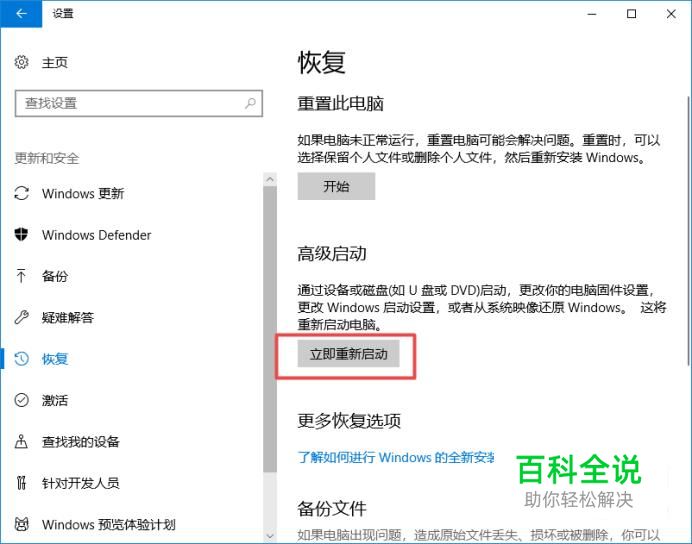The width and height of the screenshot is (692, 544).
Task: Click the Troubleshoot wrench icon
Action: pos(21,317)
